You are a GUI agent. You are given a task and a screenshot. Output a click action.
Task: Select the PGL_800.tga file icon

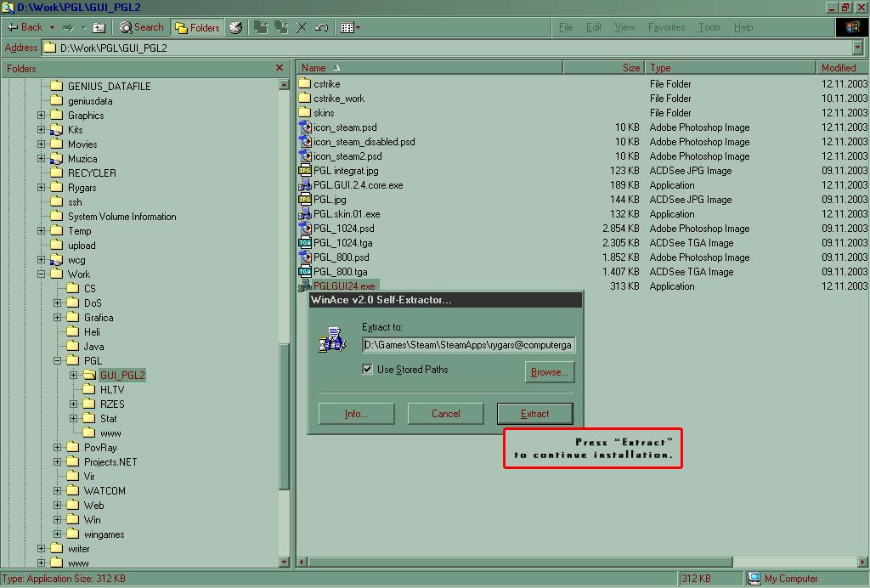tap(305, 271)
